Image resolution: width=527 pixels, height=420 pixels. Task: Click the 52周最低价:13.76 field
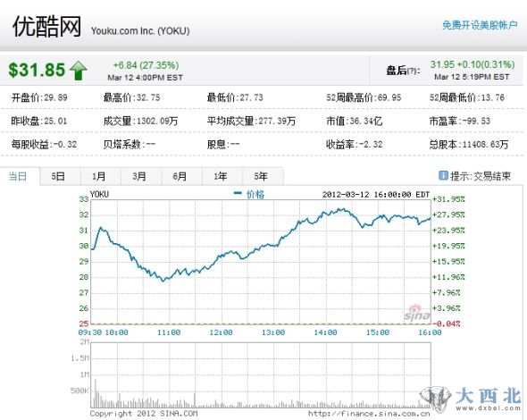pyautogui.click(x=467, y=97)
